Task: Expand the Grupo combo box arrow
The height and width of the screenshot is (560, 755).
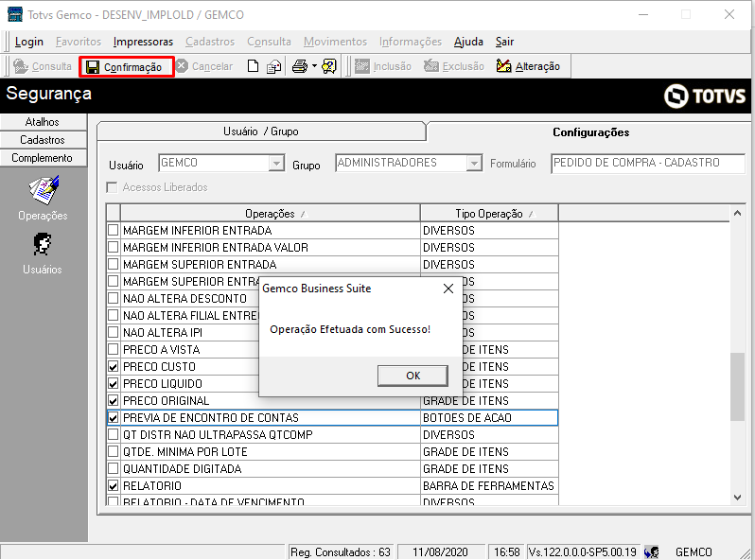Action: pyautogui.click(x=474, y=164)
